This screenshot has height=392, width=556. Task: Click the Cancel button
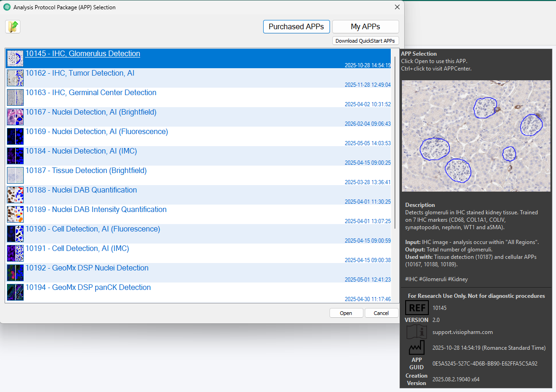coord(381,313)
